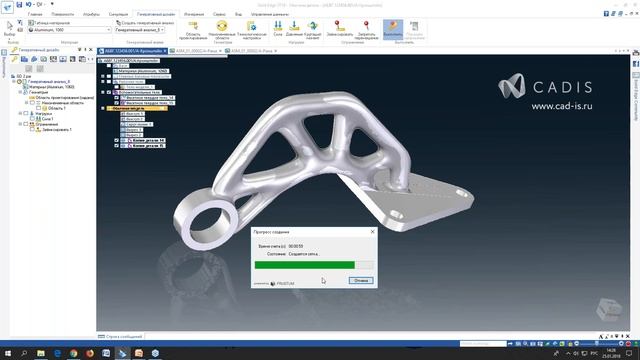Open Windows Start menu

pyautogui.click(x=7, y=353)
